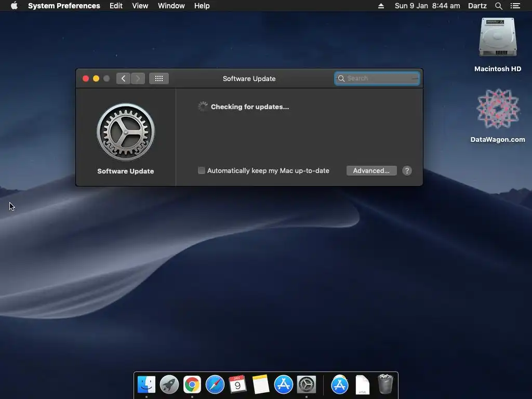Go back in System Preferences
This screenshot has height=399, width=532.
(x=124, y=78)
